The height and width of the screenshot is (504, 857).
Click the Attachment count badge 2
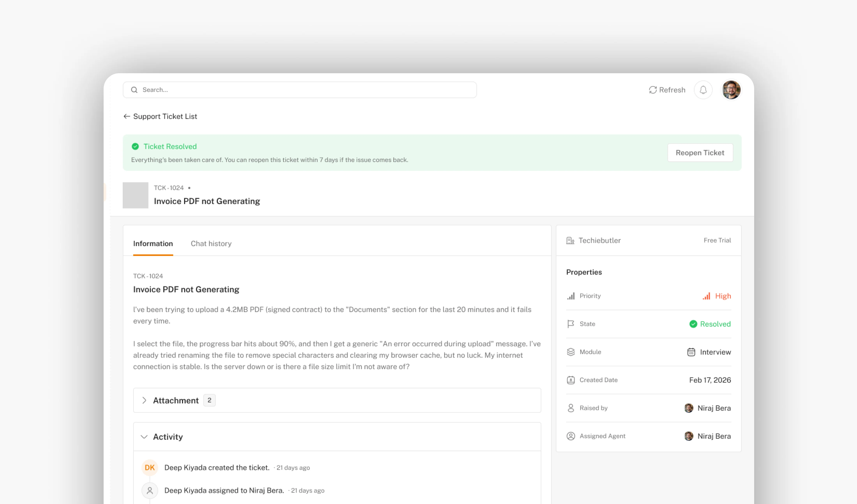tap(210, 400)
